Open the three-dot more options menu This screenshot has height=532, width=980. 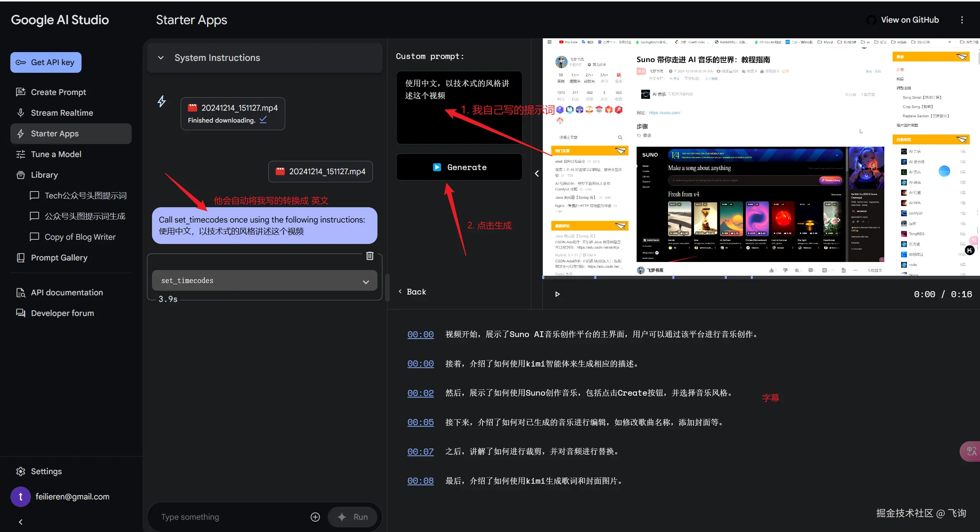click(962, 20)
